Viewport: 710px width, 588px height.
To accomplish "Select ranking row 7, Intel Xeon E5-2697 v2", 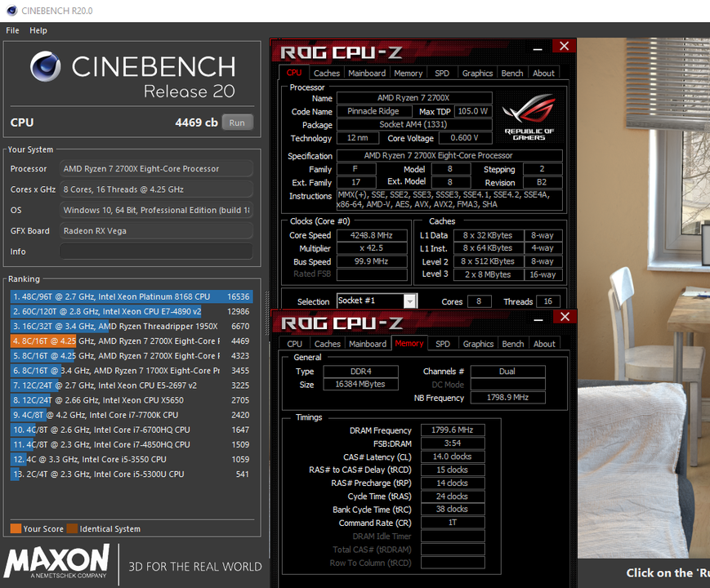I will click(132, 385).
